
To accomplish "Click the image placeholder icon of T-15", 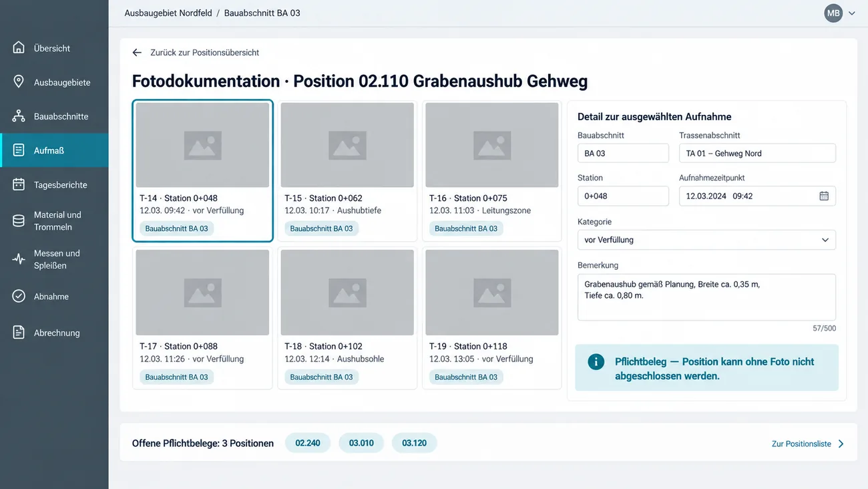I will 347,145.
